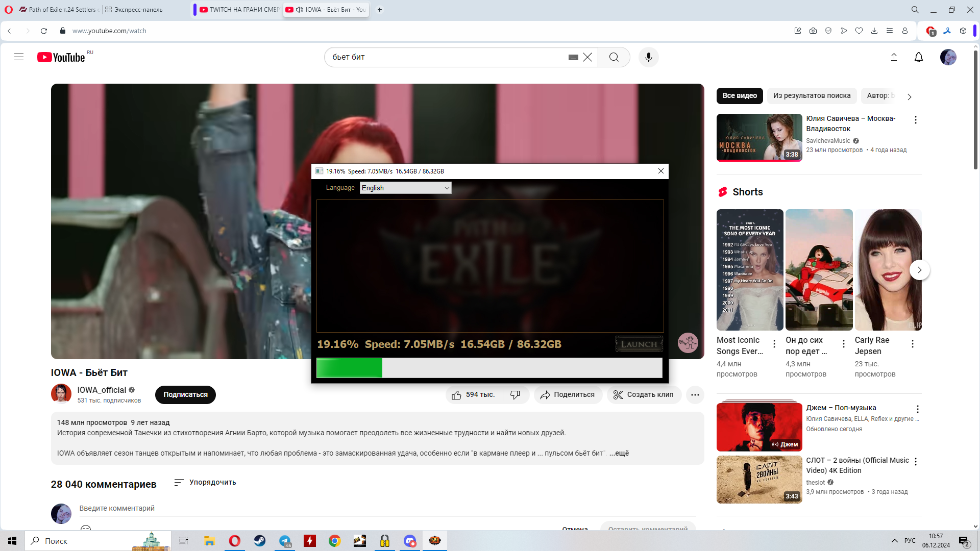Open YouTube notifications bell
This screenshot has width=980, height=551.
(918, 57)
